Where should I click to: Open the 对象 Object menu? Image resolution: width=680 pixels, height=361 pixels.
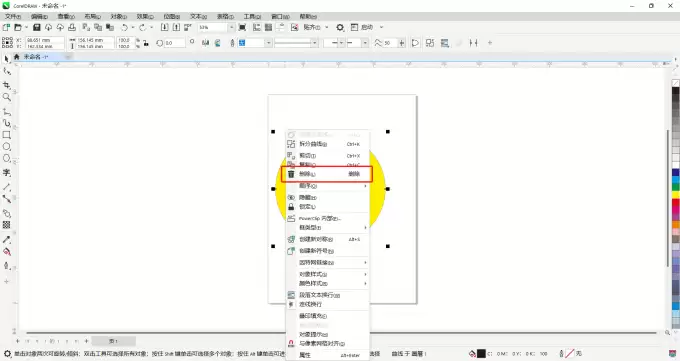pyautogui.click(x=118, y=16)
